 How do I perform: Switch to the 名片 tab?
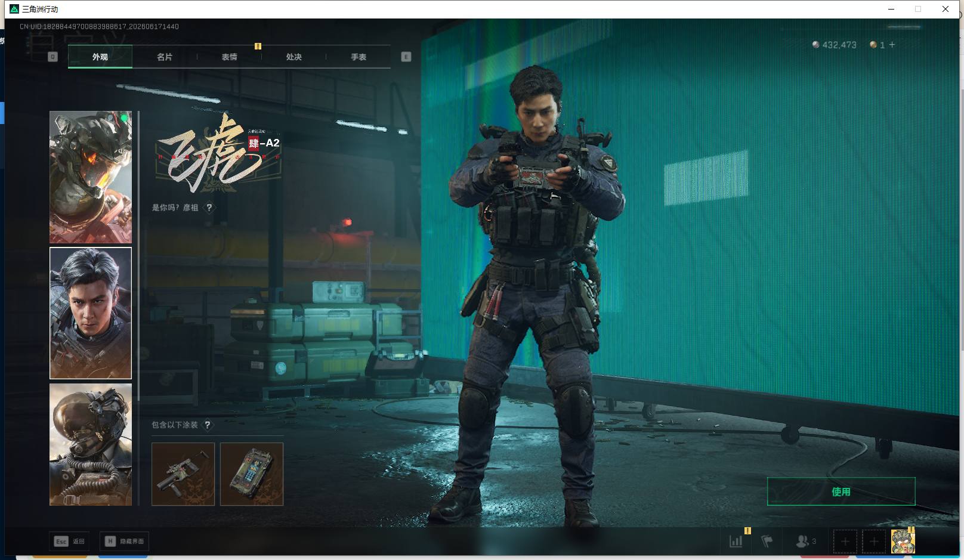tap(165, 57)
